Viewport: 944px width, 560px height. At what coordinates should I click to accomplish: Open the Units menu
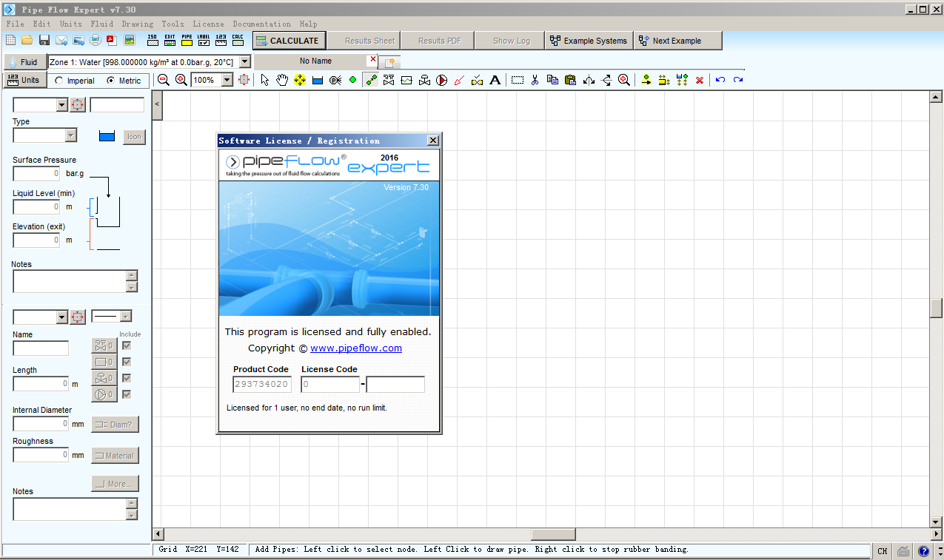(x=70, y=24)
